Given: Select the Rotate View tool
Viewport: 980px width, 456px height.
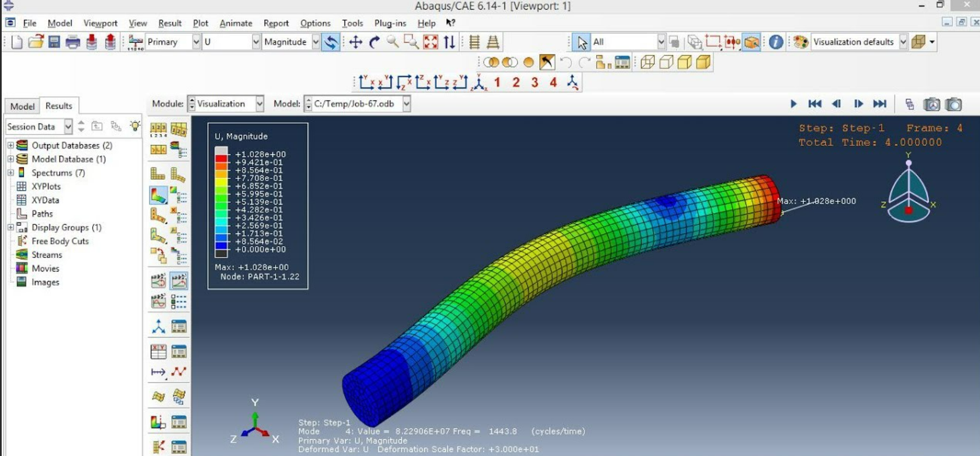Looking at the screenshot, I should (x=374, y=42).
